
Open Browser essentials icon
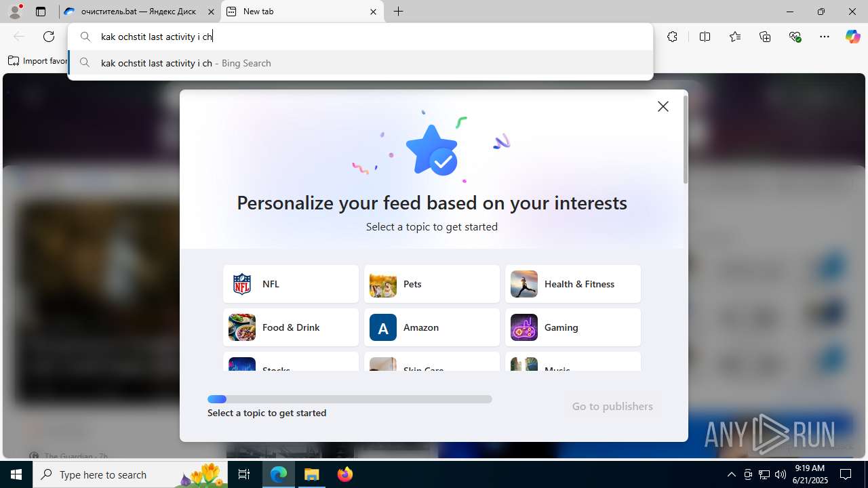[x=795, y=37]
